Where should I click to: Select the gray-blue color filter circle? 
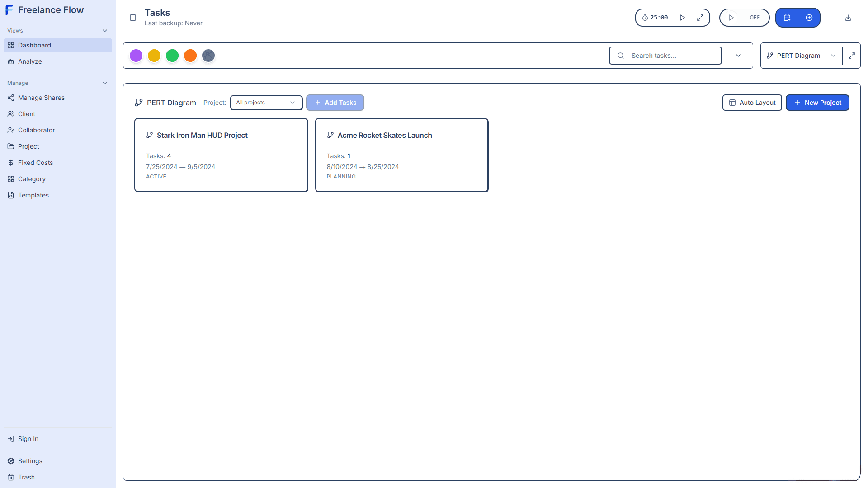pos(208,56)
